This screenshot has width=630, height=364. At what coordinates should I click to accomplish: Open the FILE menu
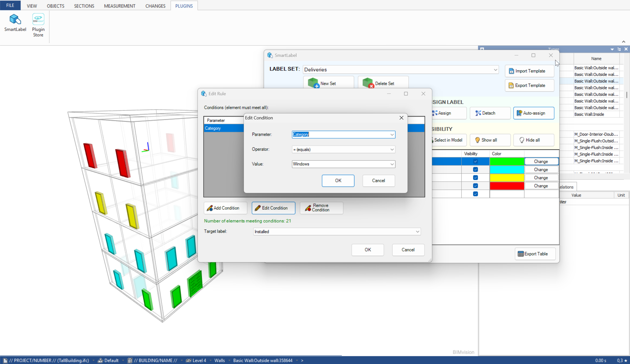pyautogui.click(x=10, y=5)
